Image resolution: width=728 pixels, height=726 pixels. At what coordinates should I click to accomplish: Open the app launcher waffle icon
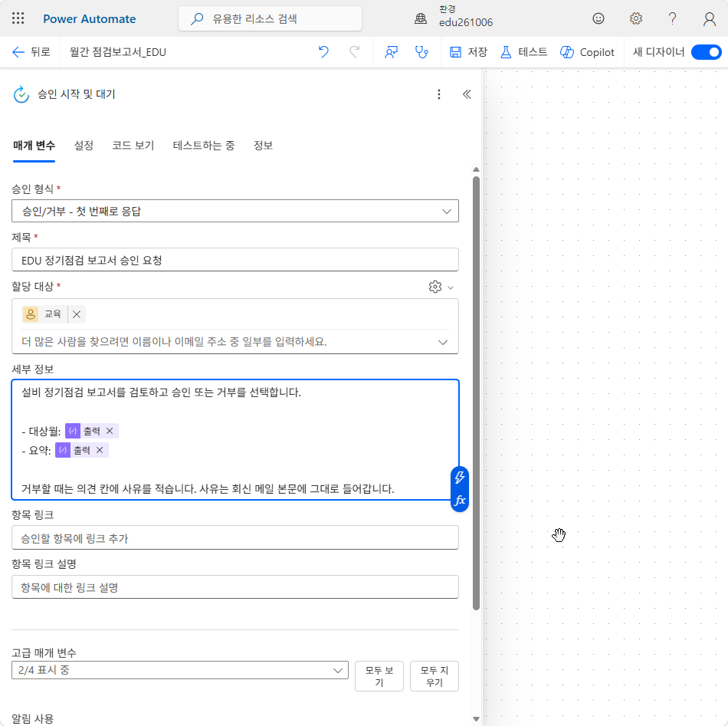[x=18, y=18]
